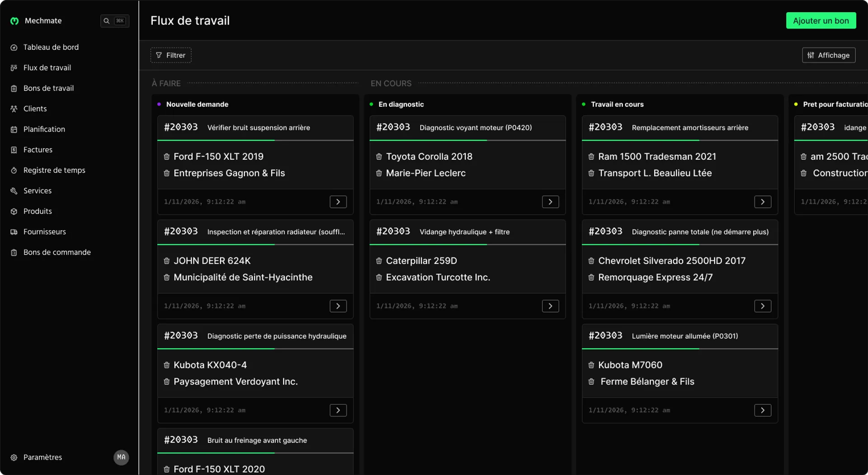
Task: Expand the Ford F-150 XLT 2019 card arrow
Action: 338,202
